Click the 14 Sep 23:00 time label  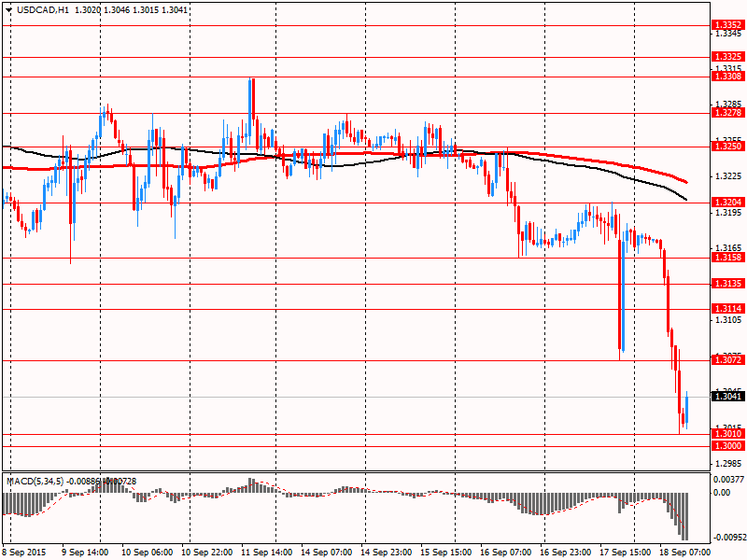pos(386,553)
